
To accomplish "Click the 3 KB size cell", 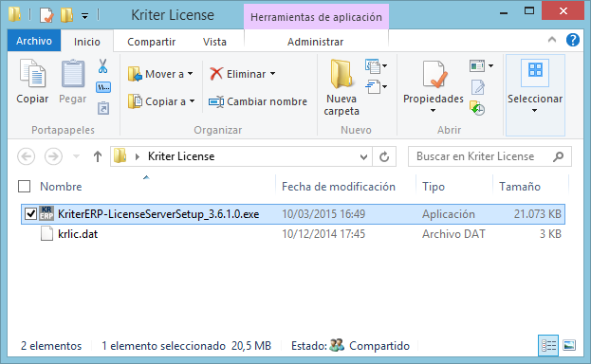I will 550,234.
